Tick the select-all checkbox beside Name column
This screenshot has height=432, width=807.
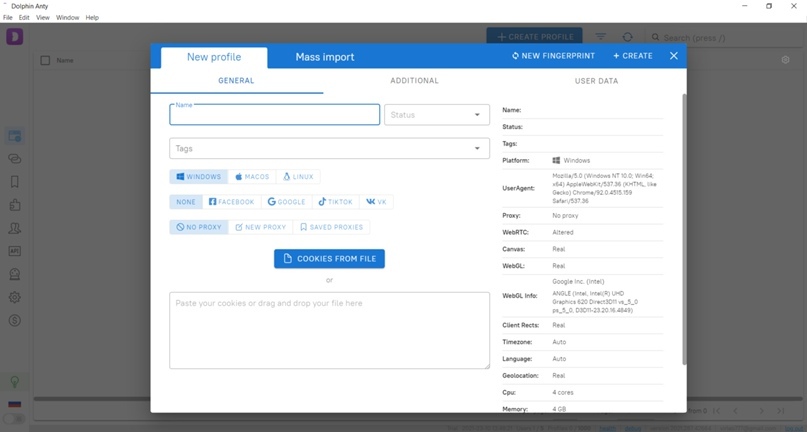45,60
